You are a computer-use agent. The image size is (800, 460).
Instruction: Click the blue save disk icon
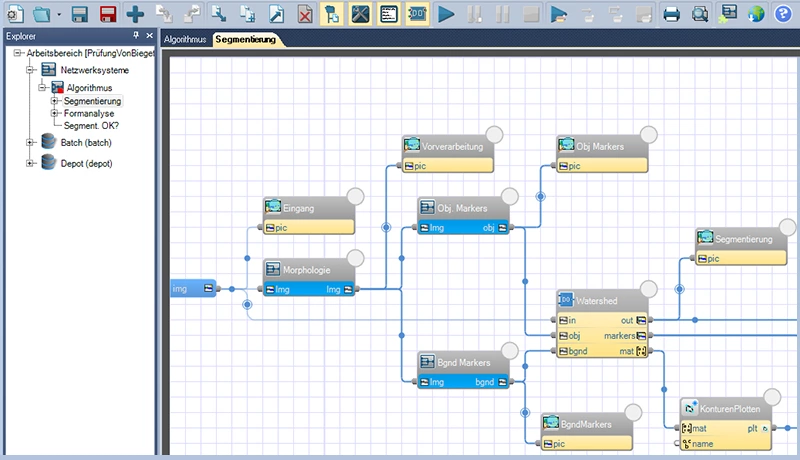(79, 14)
